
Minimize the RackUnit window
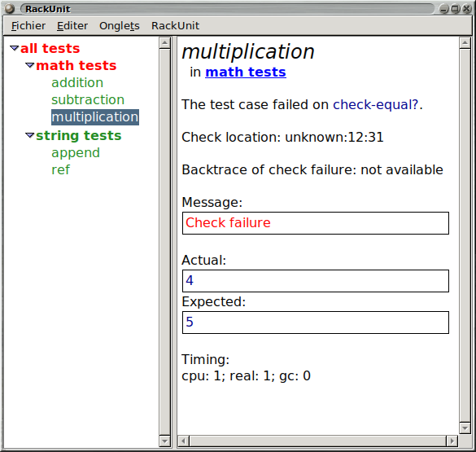tap(443, 9)
